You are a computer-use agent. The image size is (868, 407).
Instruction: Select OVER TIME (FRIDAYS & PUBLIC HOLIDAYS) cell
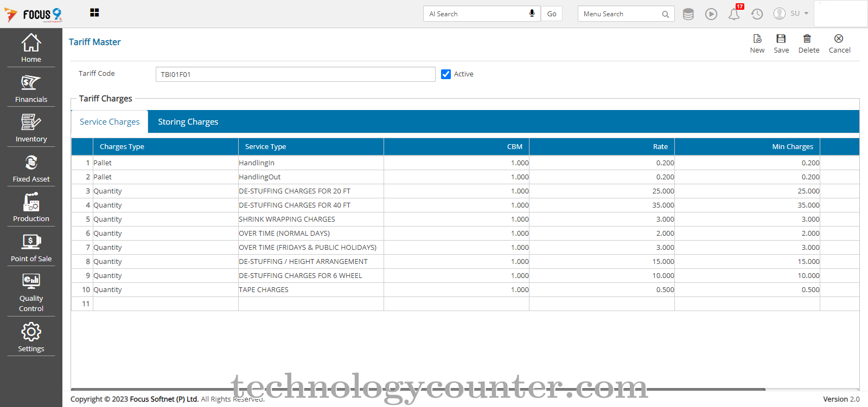click(x=311, y=247)
